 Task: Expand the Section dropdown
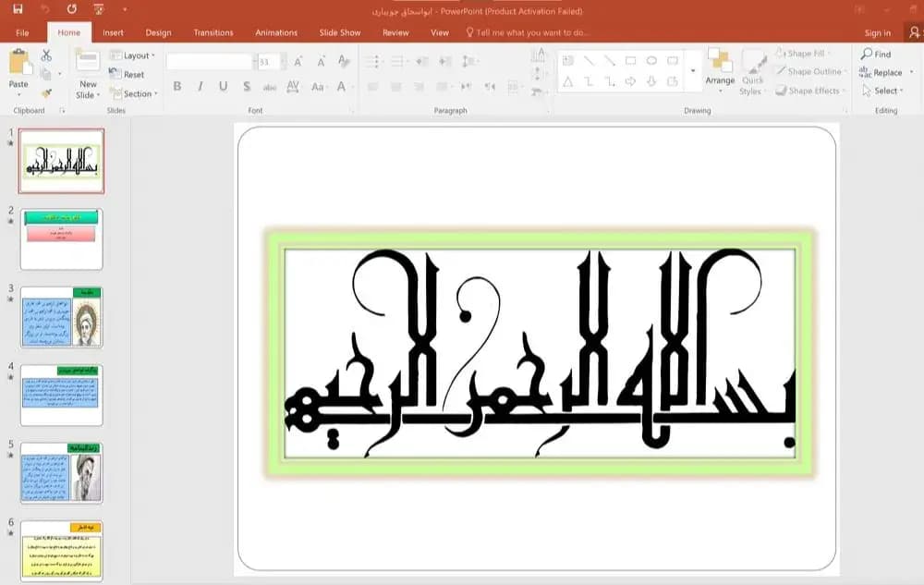[134, 93]
